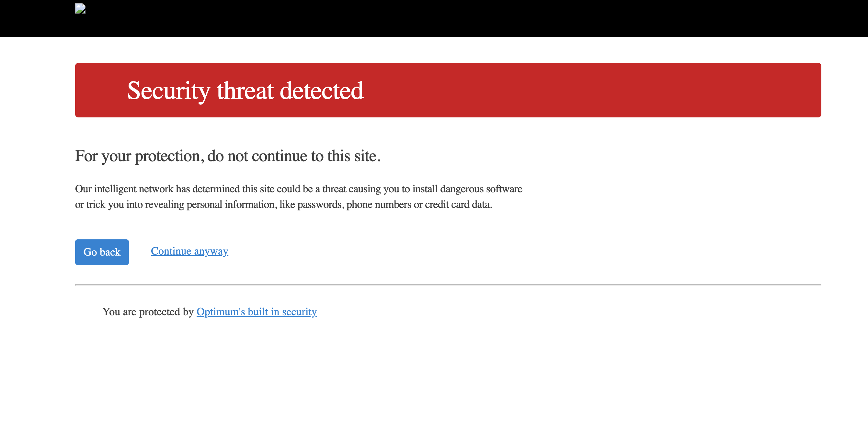Click the blue Go back button
868x421 pixels.
point(102,252)
